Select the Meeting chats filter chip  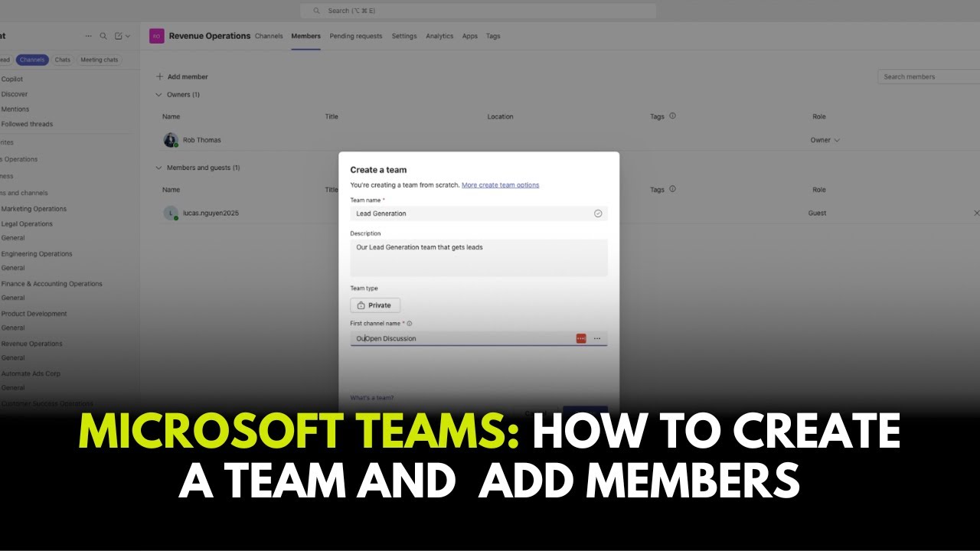[100, 60]
